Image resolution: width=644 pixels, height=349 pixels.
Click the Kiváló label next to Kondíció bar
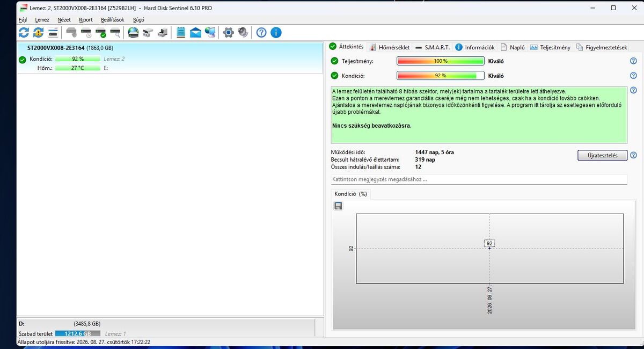(496, 76)
